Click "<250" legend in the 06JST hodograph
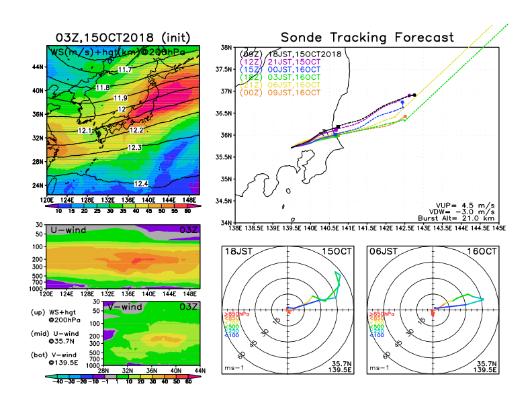Image resolution: width=532 pixels, height=411 pixels. tap(377, 331)
